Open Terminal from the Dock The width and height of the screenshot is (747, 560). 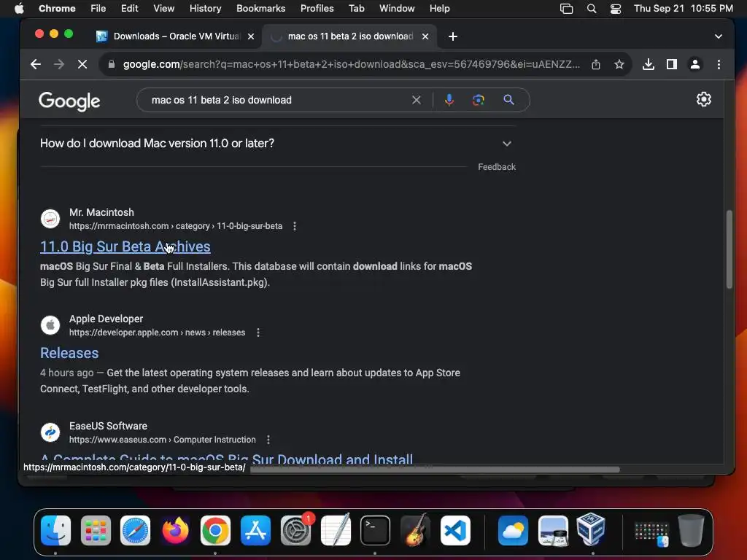[x=376, y=531]
